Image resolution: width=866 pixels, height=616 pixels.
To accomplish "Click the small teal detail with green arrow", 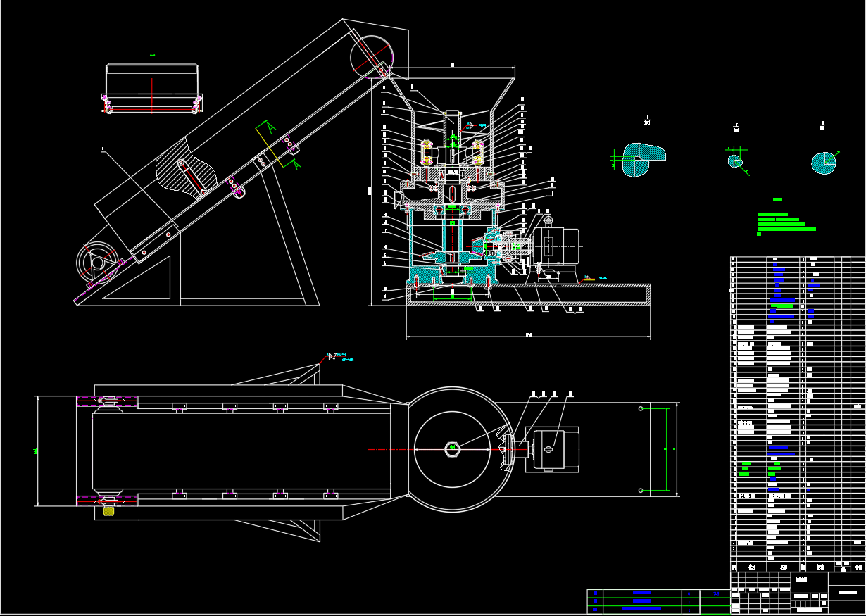I will 736,161.
